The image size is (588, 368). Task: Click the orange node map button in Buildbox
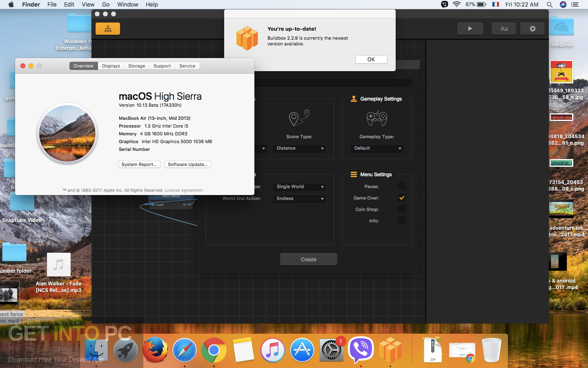pyautogui.click(x=108, y=29)
